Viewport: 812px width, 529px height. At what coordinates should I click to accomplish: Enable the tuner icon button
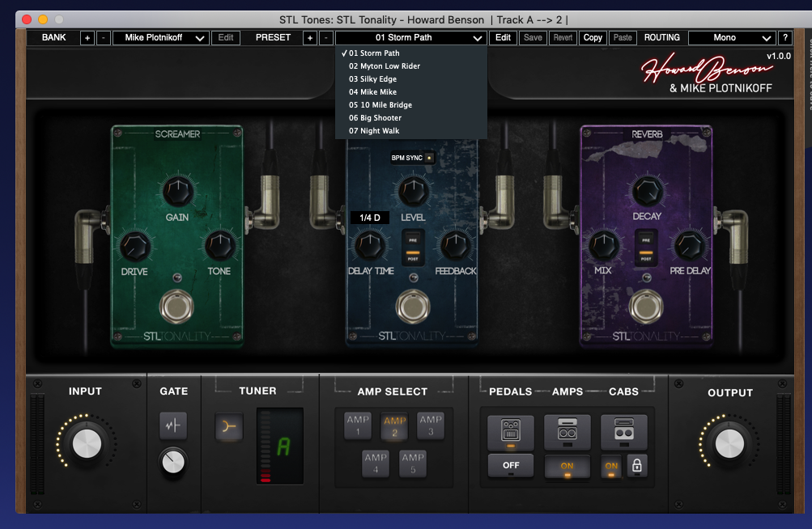[229, 426]
